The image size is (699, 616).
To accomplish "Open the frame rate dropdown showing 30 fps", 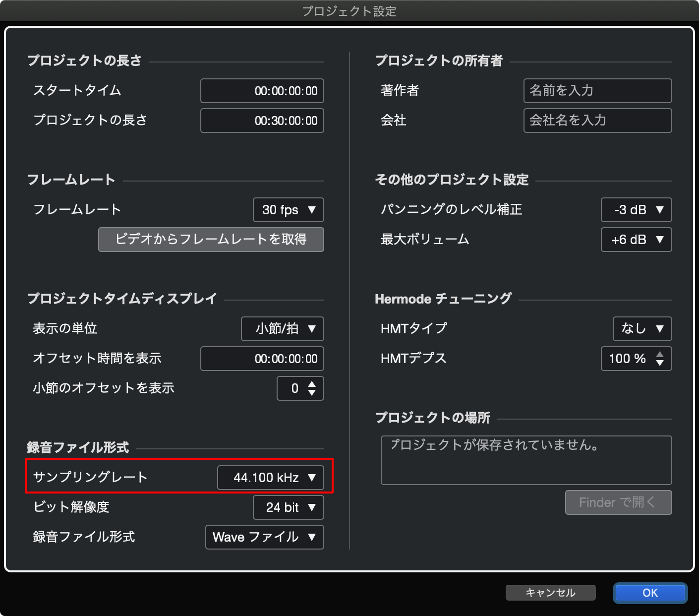I will [x=288, y=210].
